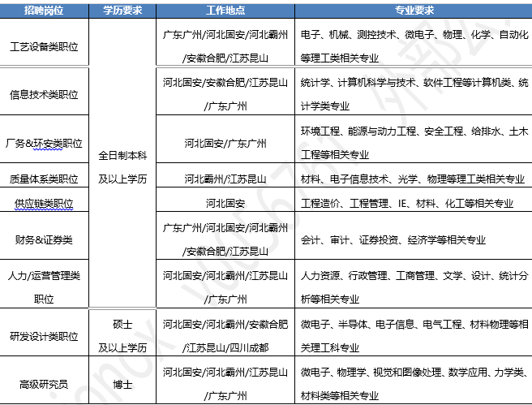Image resolution: width=532 pixels, height=405 pixels.
Task: Select the 河北霸州/江苏昆山 location cell
Action: (x=225, y=179)
